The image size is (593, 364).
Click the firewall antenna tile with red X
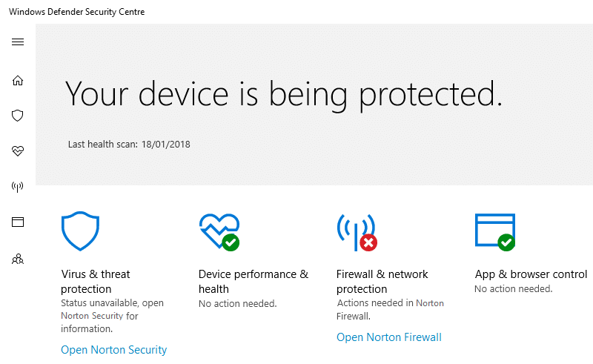(x=357, y=231)
